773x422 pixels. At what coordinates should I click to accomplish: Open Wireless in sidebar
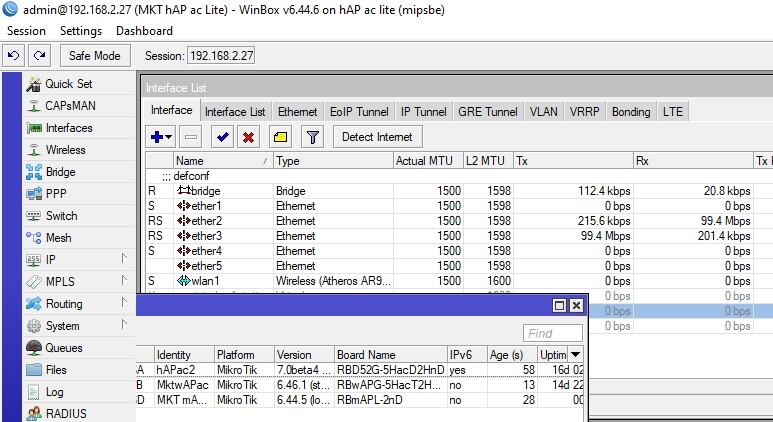click(x=56, y=150)
